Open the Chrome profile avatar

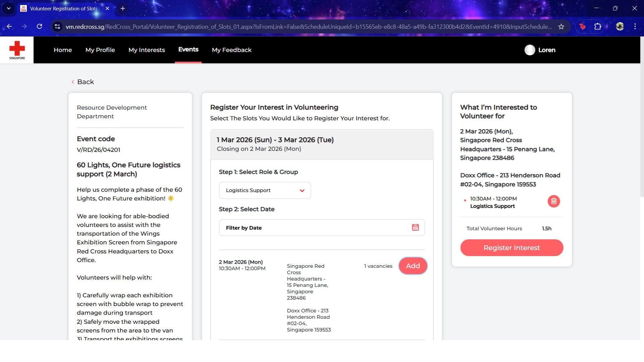[620, 26]
